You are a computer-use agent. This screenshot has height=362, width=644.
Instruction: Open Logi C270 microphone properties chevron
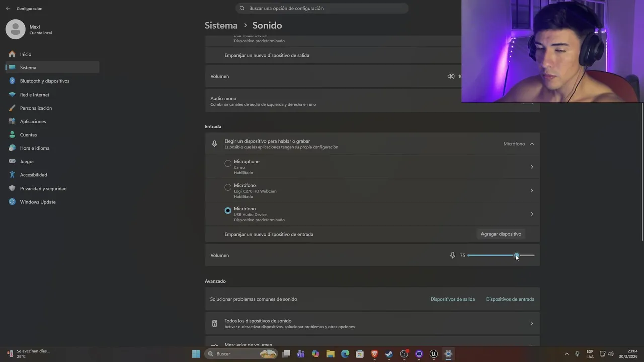pyautogui.click(x=532, y=191)
